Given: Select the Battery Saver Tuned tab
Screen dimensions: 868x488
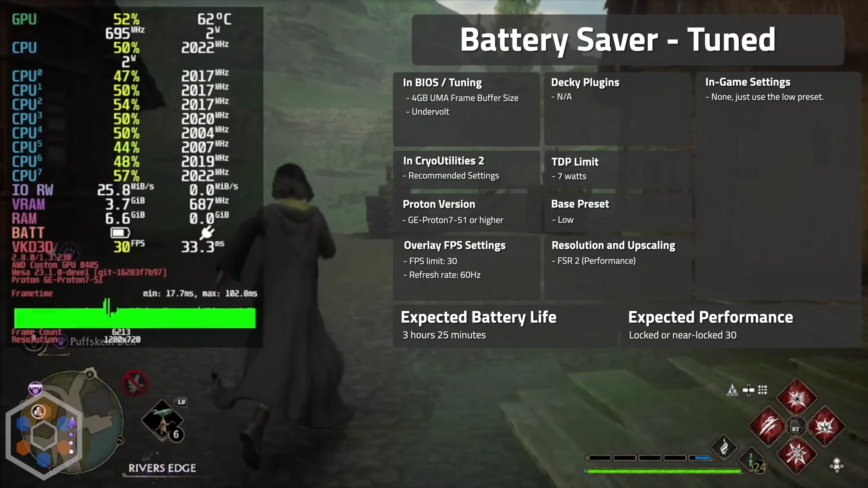Looking at the screenshot, I should point(618,39).
